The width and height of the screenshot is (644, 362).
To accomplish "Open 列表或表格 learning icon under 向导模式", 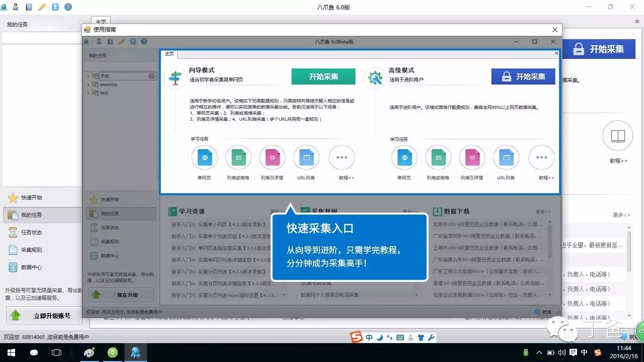I will [x=239, y=158].
